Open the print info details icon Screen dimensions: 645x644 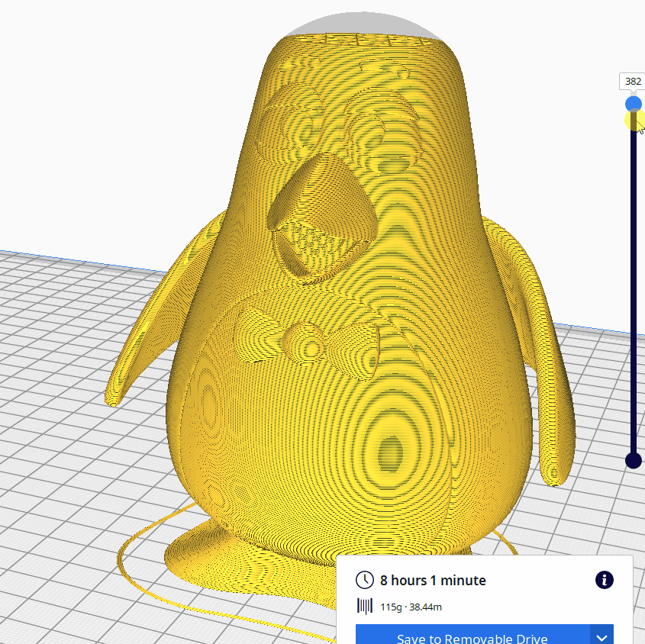604,580
